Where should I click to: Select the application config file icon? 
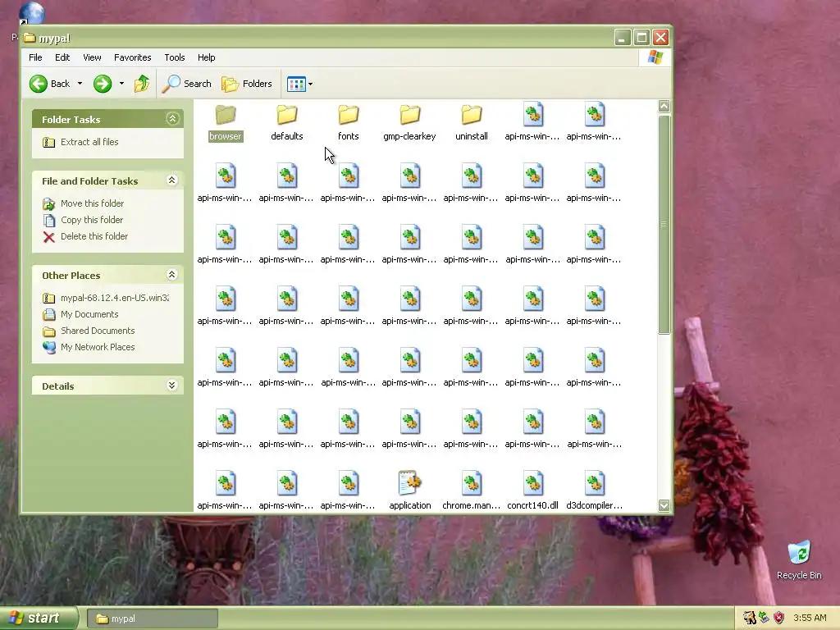pyautogui.click(x=410, y=482)
